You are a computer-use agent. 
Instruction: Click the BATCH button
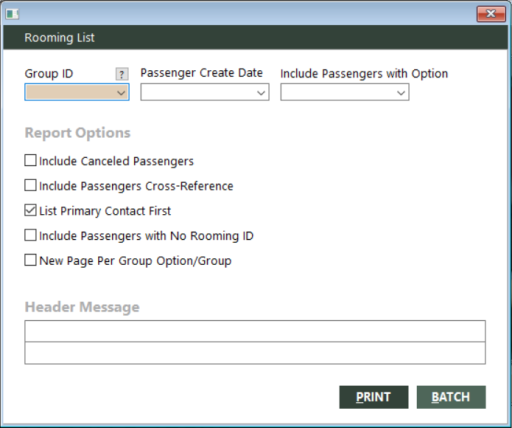(451, 397)
